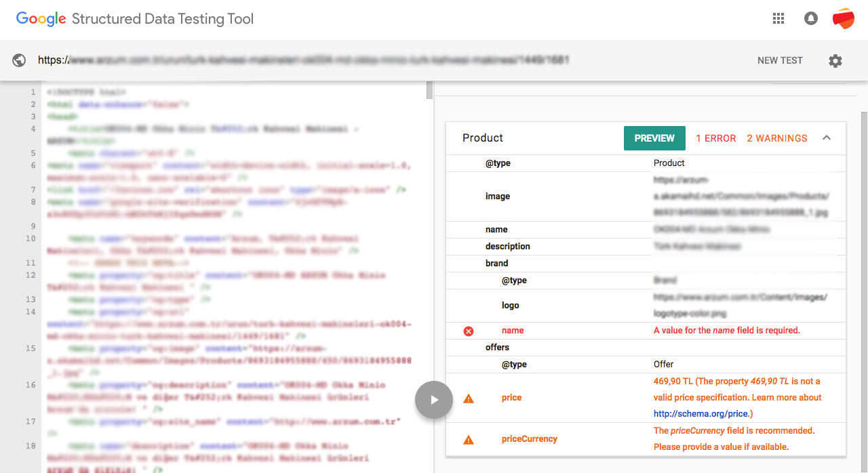Viewport: 868px width, 473px height.
Task: Click the 'A value for the name field is required' message
Action: coord(727,331)
